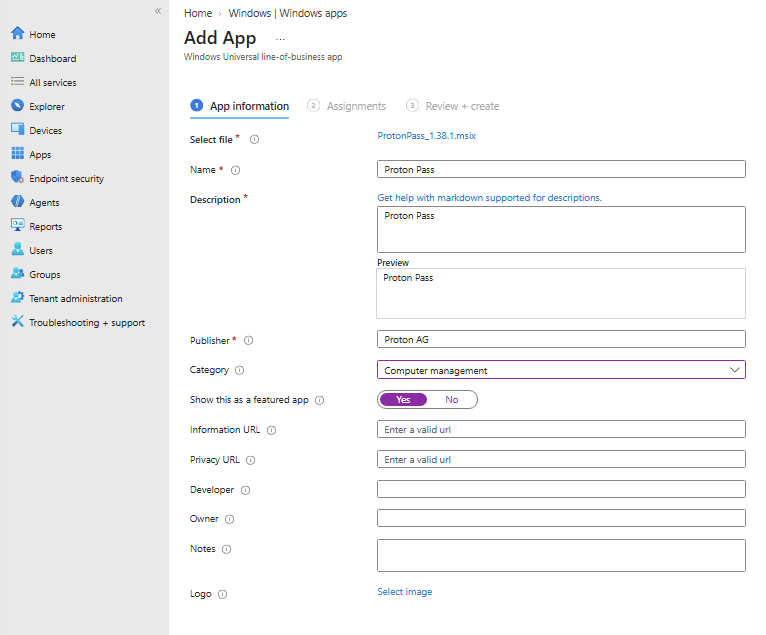Click the Endpoint security shield icon
Screen dimensions: 766x635
coord(18,177)
